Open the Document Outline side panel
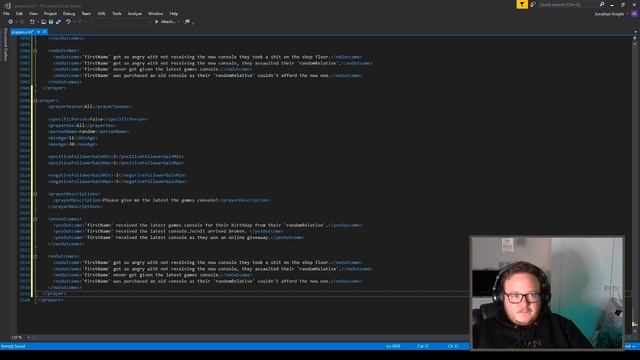Screen dimensions: 640x360 pyautogui.click(x=5, y=45)
